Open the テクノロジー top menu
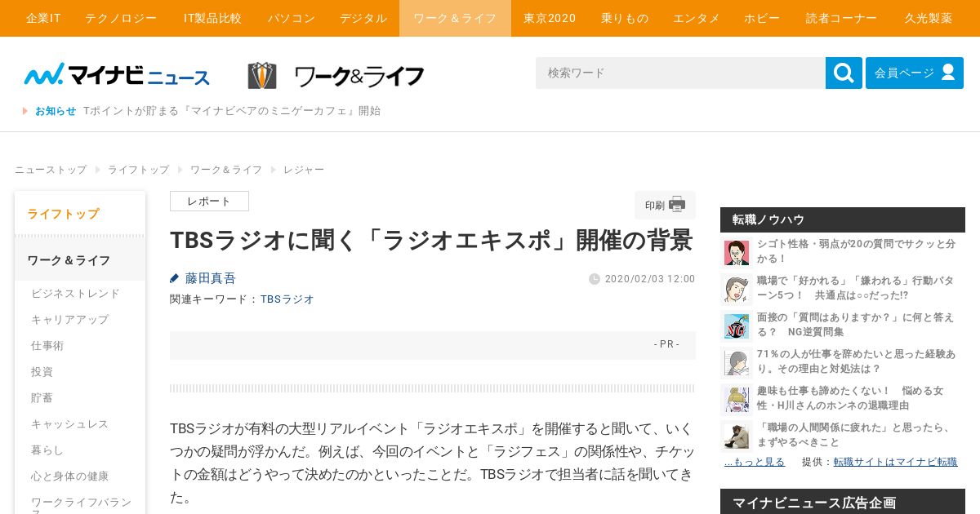 [121, 18]
